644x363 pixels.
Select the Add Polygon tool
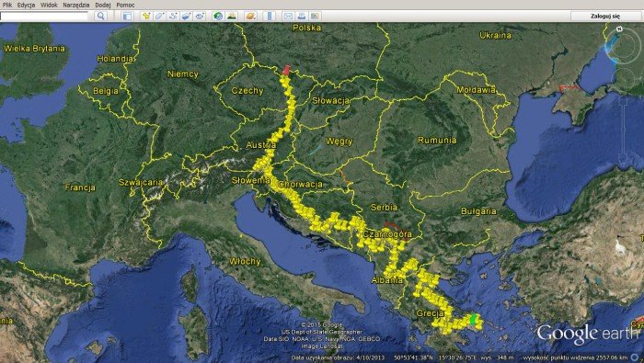[x=159, y=16]
